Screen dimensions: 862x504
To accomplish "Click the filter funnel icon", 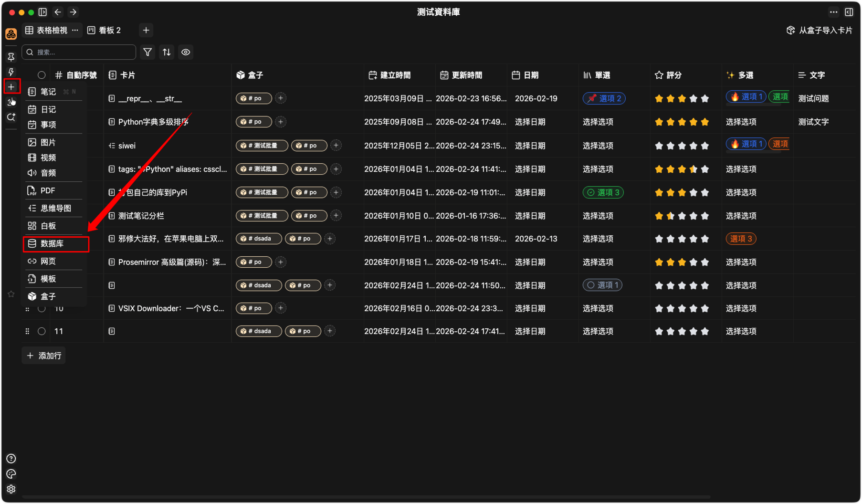I will [147, 52].
